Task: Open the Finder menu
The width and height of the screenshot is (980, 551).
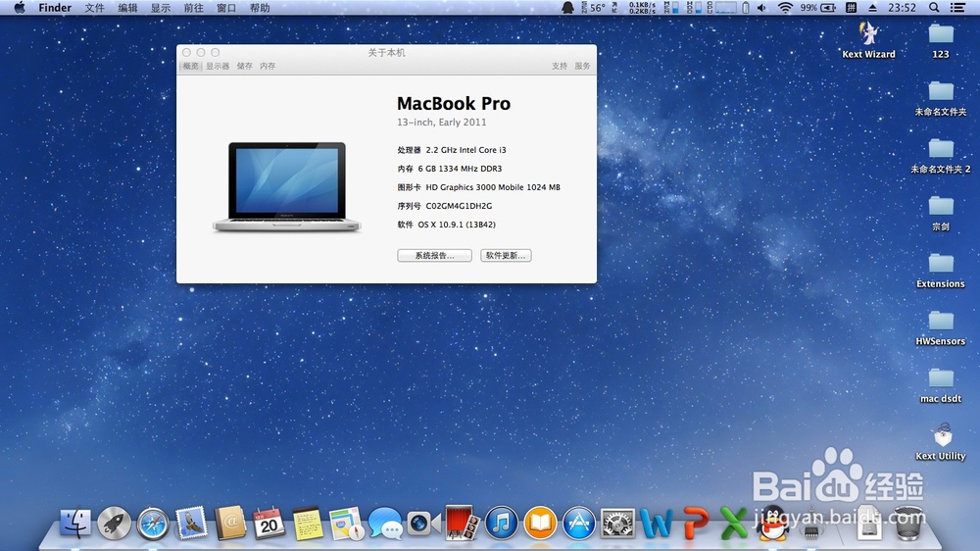Action: pos(55,8)
